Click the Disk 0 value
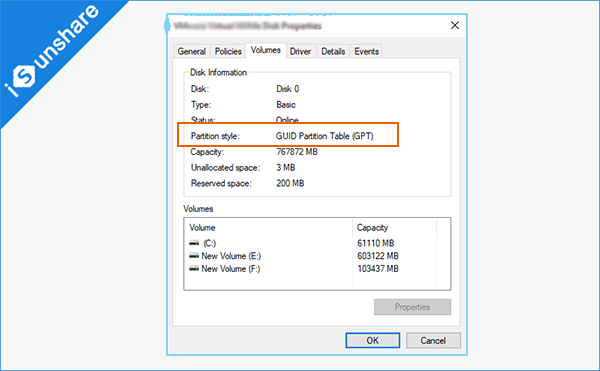600x371 pixels. [288, 89]
